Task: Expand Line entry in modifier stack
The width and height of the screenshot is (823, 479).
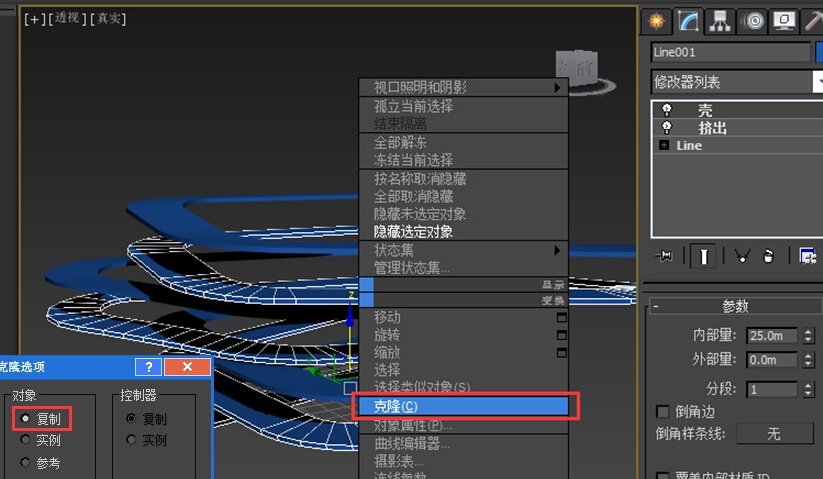Action: [664, 145]
